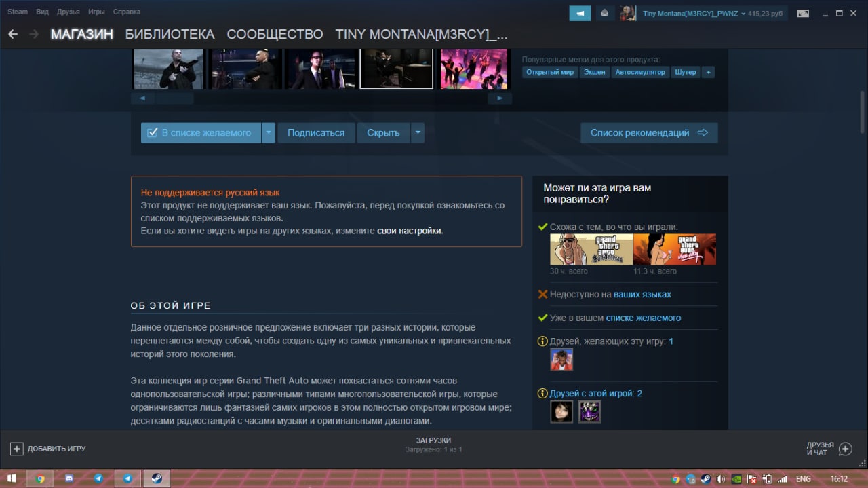Open the user avatar in the top bar

tap(628, 13)
